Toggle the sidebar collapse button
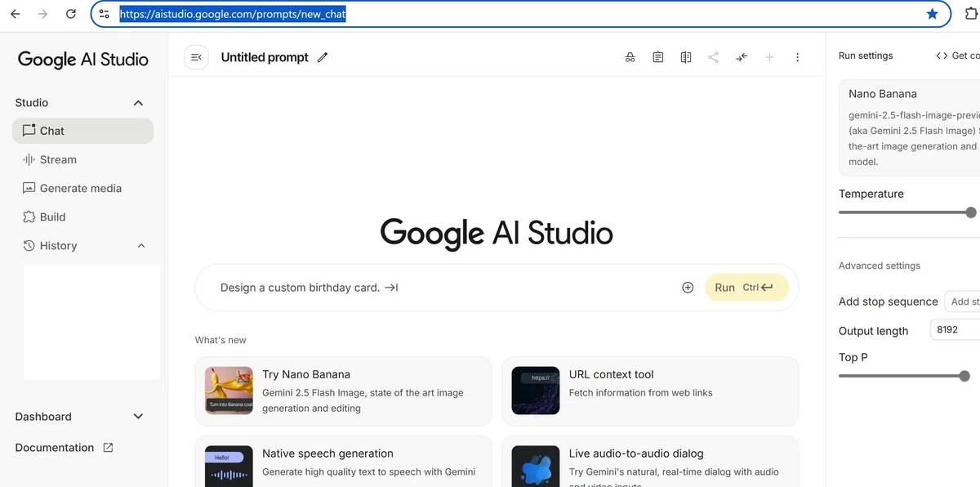980x487 pixels. (x=196, y=57)
